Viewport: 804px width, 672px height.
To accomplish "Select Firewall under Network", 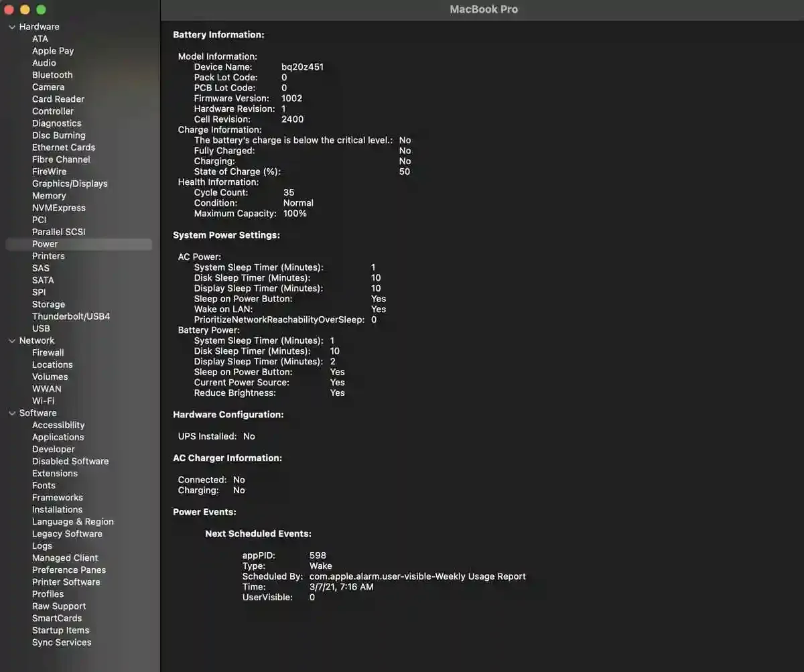I will tap(48, 352).
